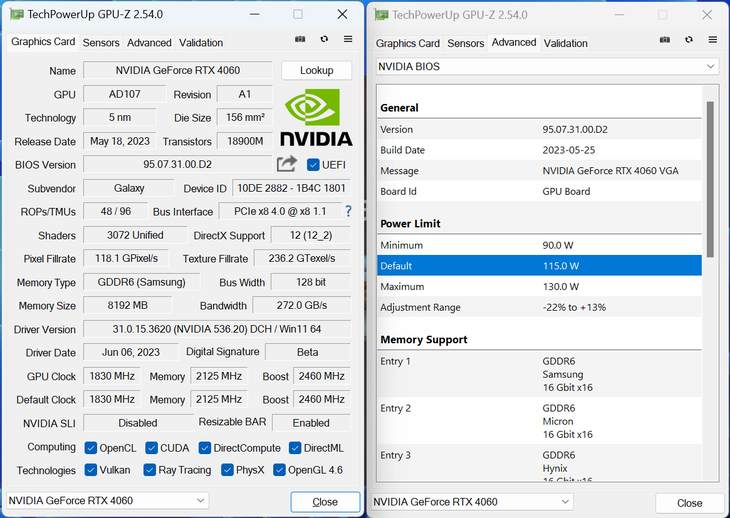Image resolution: width=730 pixels, height=518 pixels.
Task: Click the Bandwidth 272.0 GB/s field
Action: point(302,305)
